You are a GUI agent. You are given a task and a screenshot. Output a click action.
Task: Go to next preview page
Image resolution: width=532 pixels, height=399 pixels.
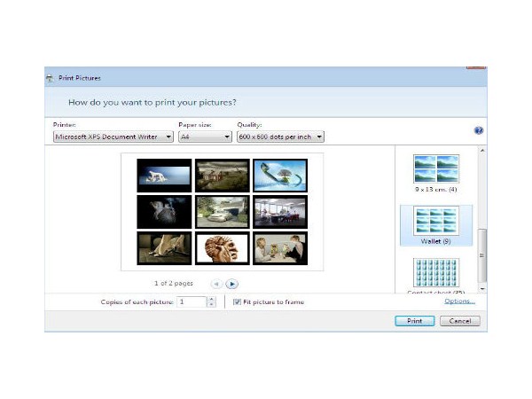(x=231, y=284)
